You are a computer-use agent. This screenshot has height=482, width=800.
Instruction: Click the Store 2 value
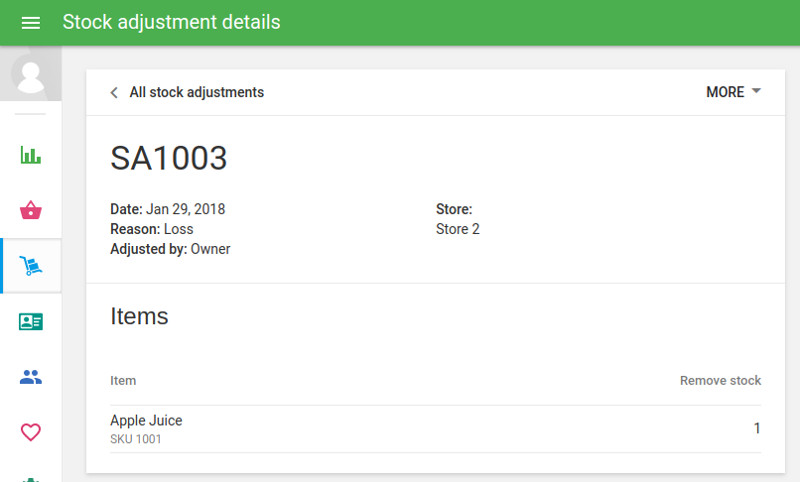tap(458, 229)
